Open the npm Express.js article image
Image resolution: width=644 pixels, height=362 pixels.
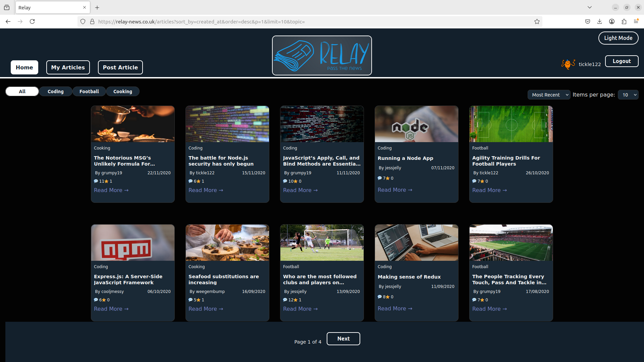(x=133, y=243)
